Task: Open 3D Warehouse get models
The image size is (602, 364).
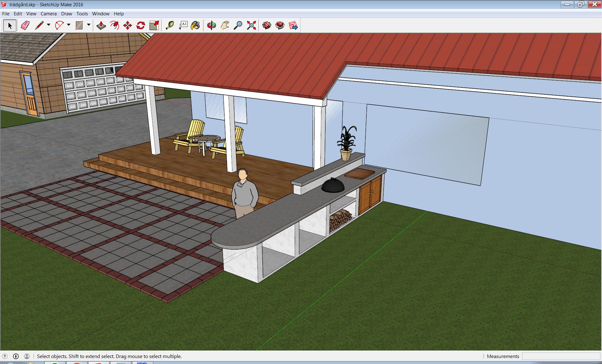Action: (x=267, y=25)
